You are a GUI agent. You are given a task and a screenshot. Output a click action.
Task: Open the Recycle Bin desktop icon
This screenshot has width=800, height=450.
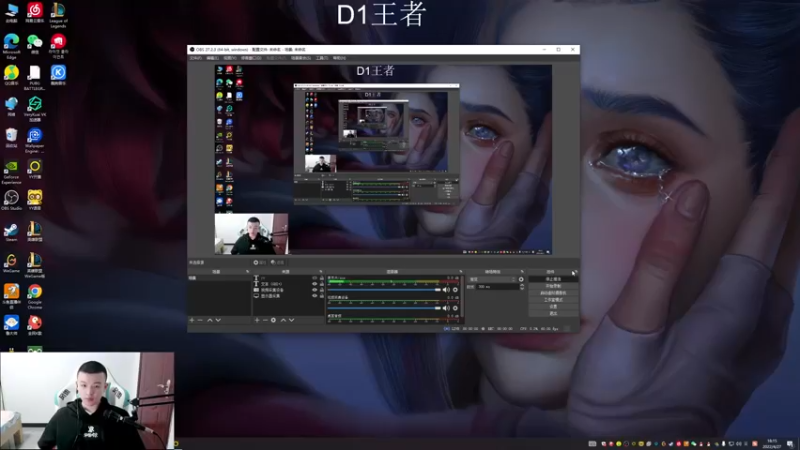(11, 138)
